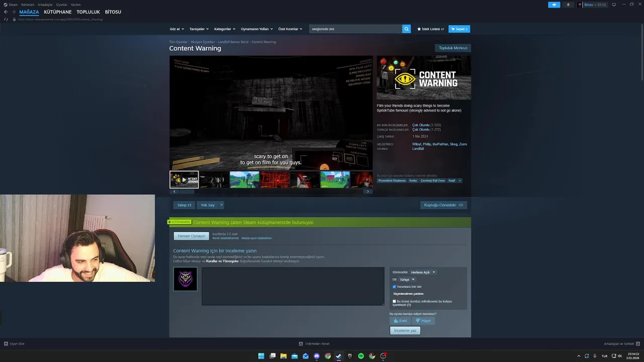Open the Big Picture mode icon
This screenshot has width=644, height=362.
click(x=613, y=5)
